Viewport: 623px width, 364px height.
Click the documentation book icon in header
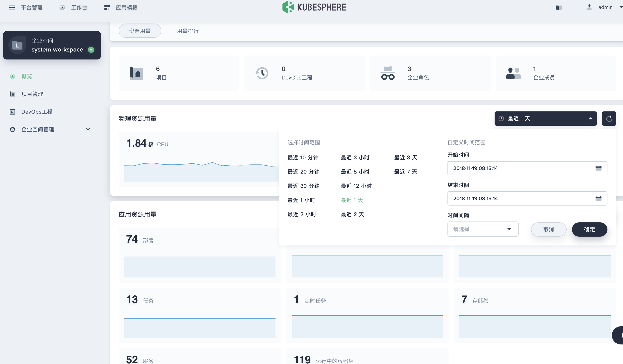(559, 8)
